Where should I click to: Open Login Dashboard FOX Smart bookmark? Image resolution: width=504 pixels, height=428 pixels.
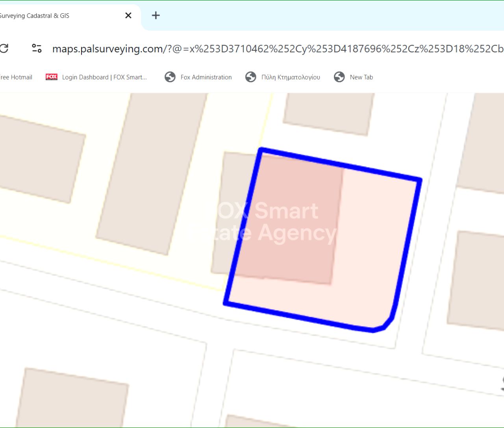[96, 77]
